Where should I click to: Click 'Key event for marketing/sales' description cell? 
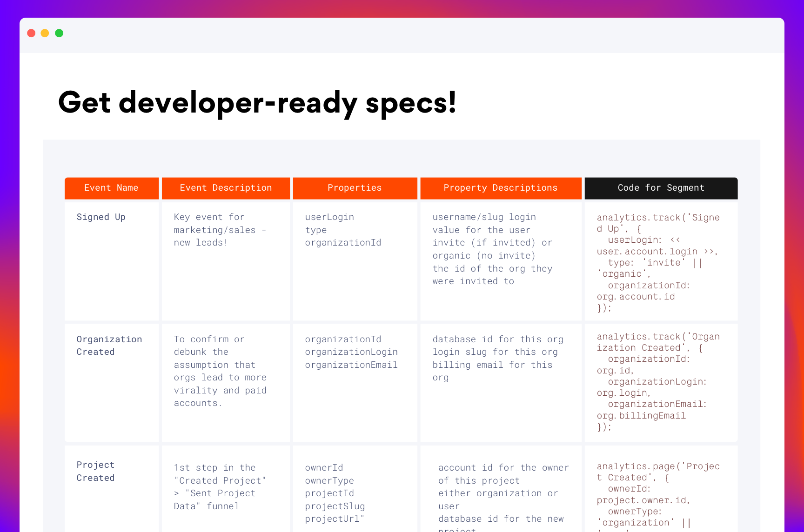[226, 261]
